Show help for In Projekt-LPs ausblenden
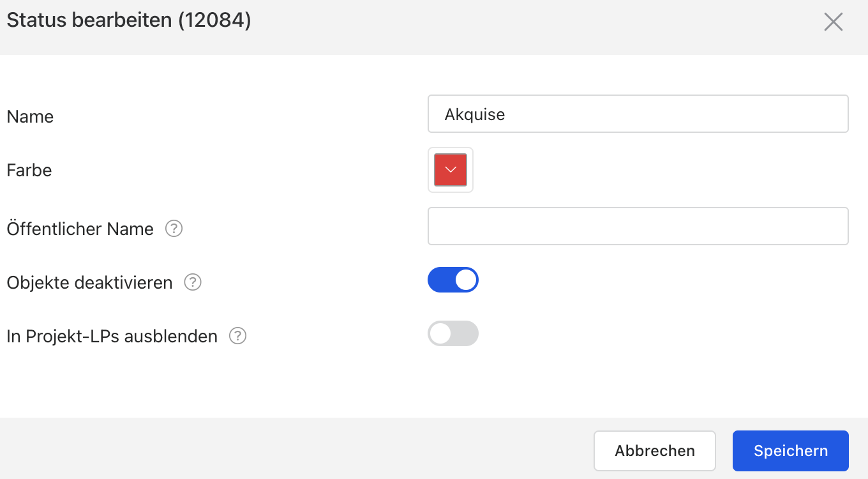The width and height of the screenshot is (868, 479). pyautogui.click(x=238, y=336)
